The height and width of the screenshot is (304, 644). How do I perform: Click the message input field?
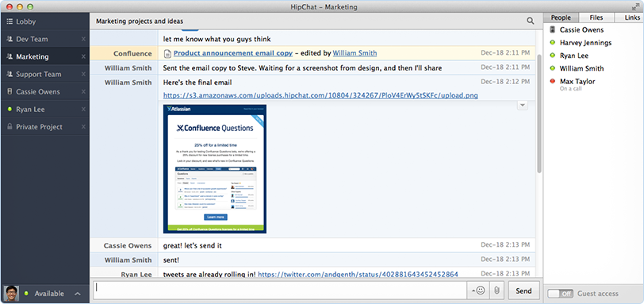[280, 291]
